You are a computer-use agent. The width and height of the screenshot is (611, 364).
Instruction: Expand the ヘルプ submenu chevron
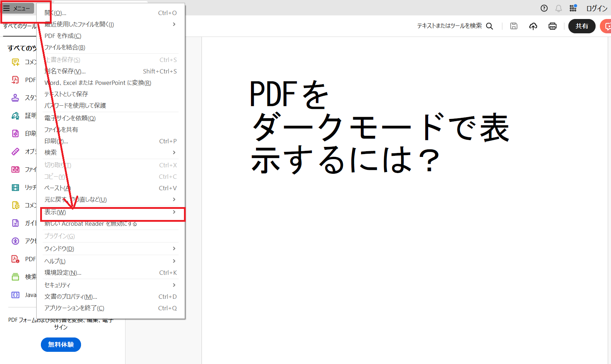coord(174,261)
